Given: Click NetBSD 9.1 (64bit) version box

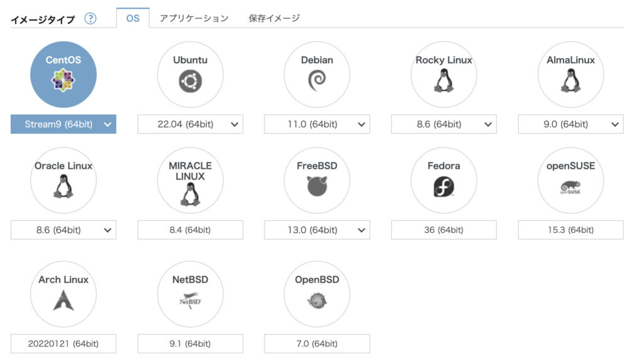Looking at the screenshot, I should coord(190,344).
